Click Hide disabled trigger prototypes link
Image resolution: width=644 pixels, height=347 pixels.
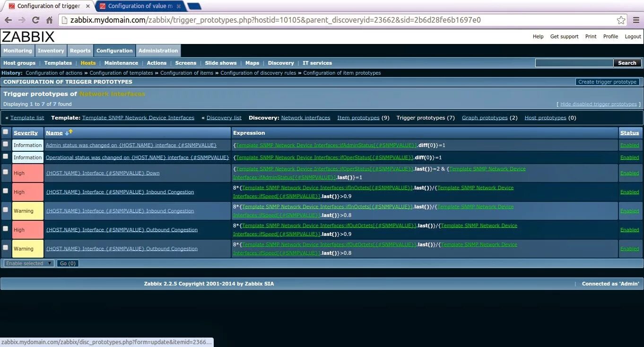coord(599,104)
